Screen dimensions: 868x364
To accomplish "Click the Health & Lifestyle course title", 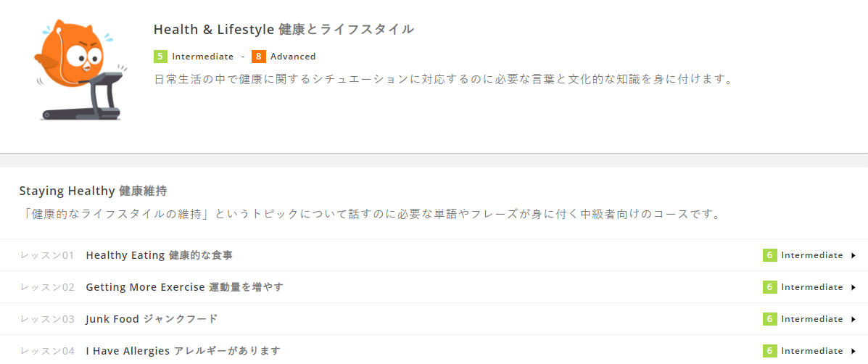I will click(x=284, y=30).
